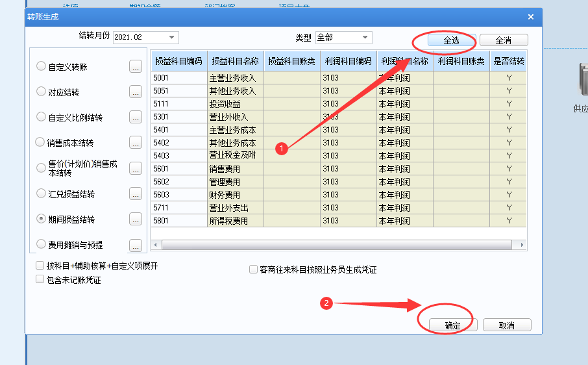Open ellipsis settings beside 自定义比例结转
The image size is (588, 365).
click(x=136, y=117)
